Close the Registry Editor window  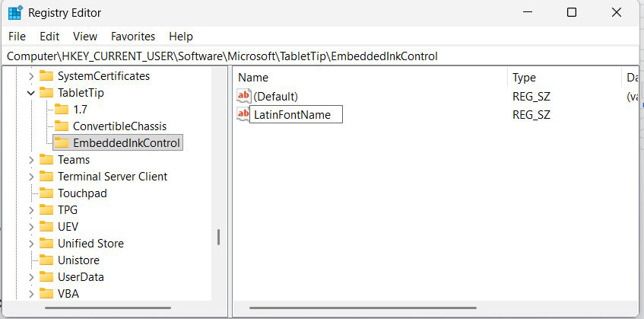click(616, 13)
